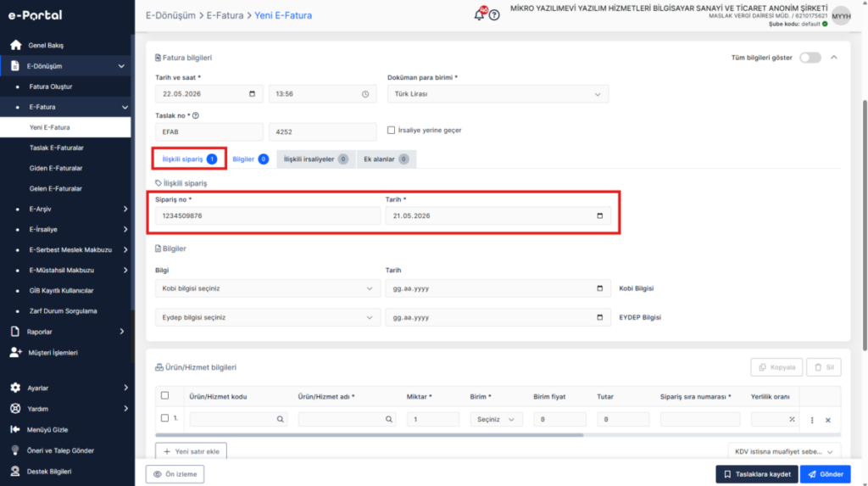868x486 pixels.
Task: Toggle Tüm bilgileri göster switch
Action: click(x=810, y=58)
